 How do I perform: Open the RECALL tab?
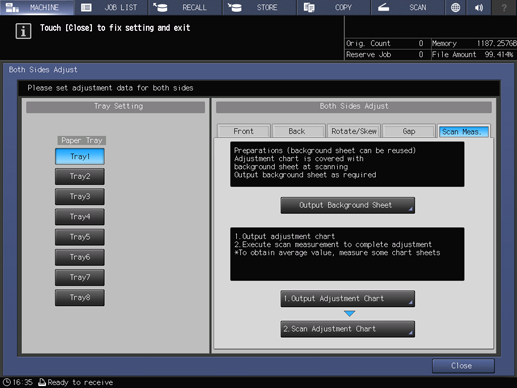(185, 7)
